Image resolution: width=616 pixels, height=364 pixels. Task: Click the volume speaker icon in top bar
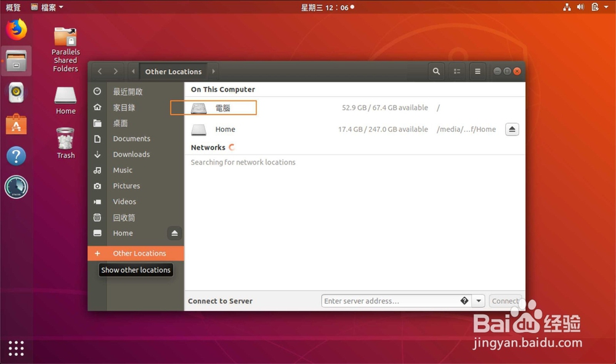coord(580,7)
